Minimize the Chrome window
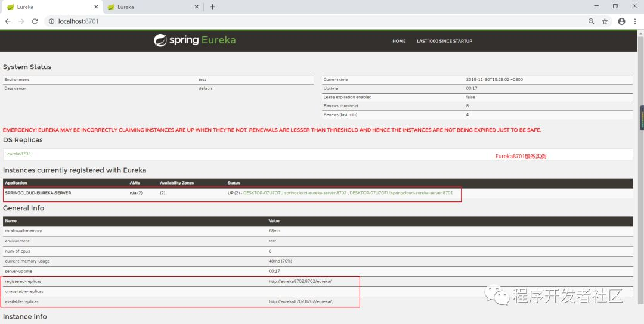Viewport: 644px width, 324px height. point(596,6)
